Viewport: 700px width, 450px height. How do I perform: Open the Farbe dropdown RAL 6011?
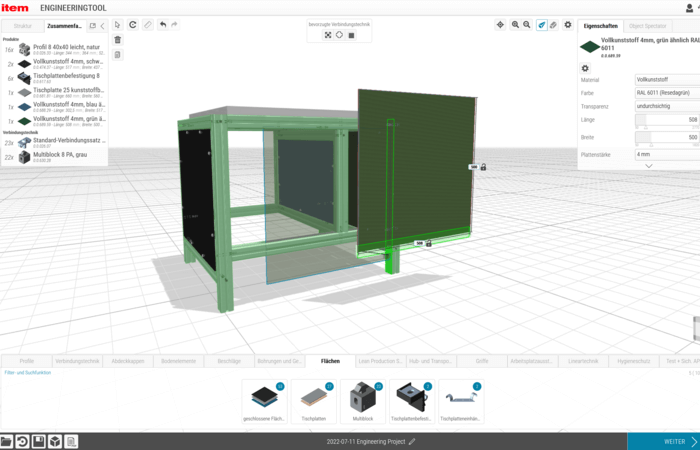pos(666,92)
